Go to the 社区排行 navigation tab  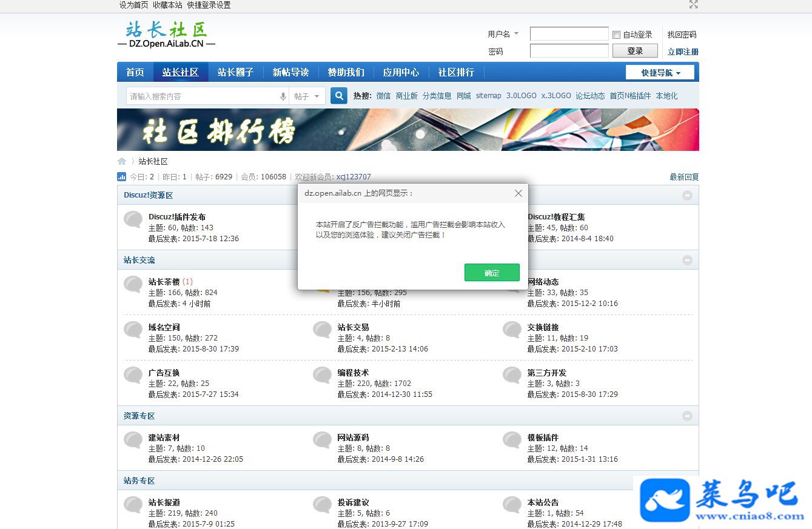(x=456, y=72)
